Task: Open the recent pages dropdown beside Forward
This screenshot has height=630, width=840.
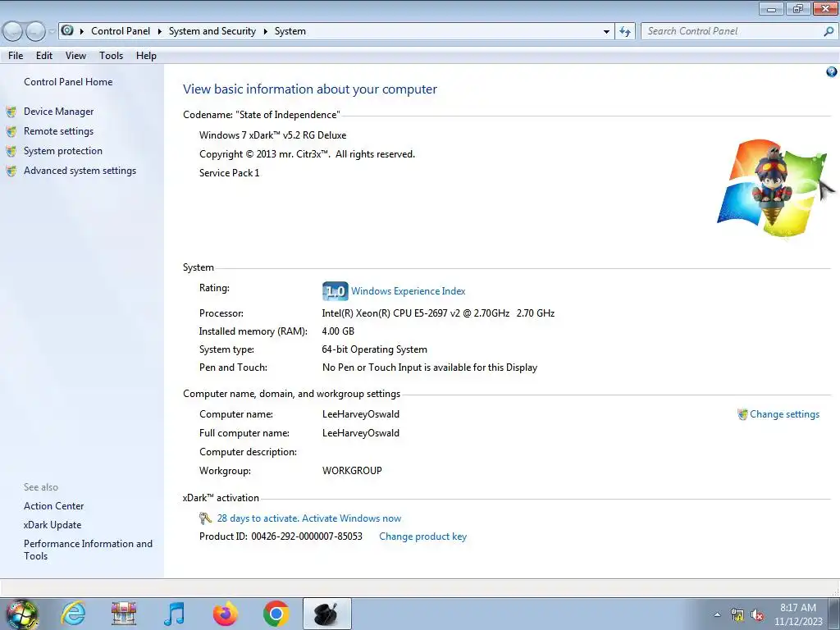Action: [52, 32]
